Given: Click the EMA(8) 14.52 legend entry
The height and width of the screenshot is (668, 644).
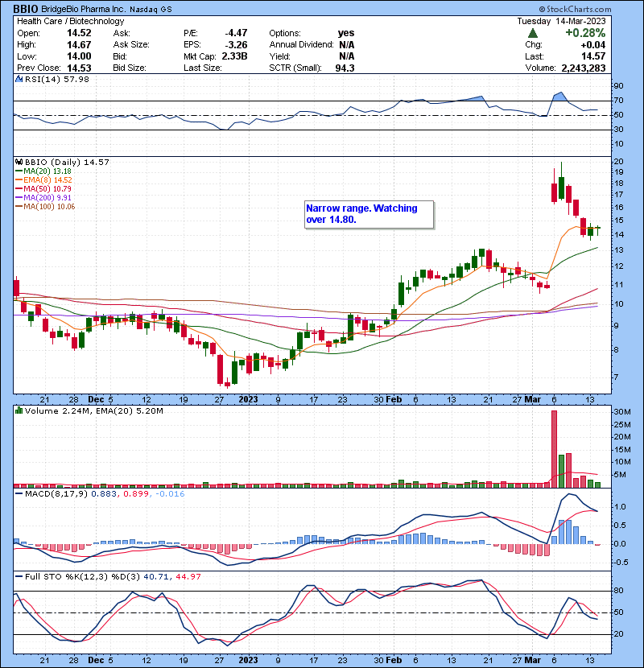Looking at the screenshot, I should click(43, 180).
